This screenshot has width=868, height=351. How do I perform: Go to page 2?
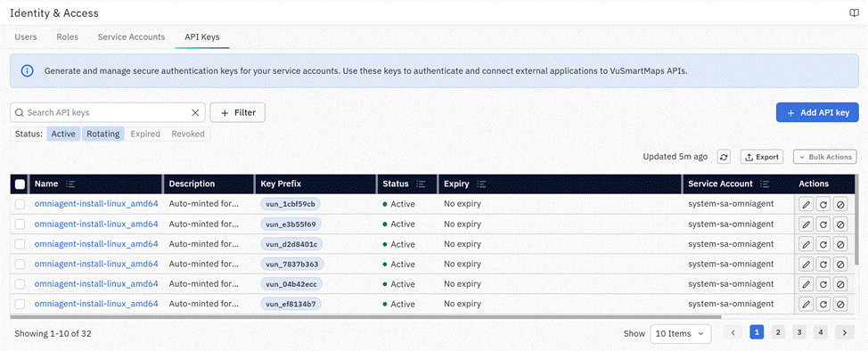tap(777, 332)
